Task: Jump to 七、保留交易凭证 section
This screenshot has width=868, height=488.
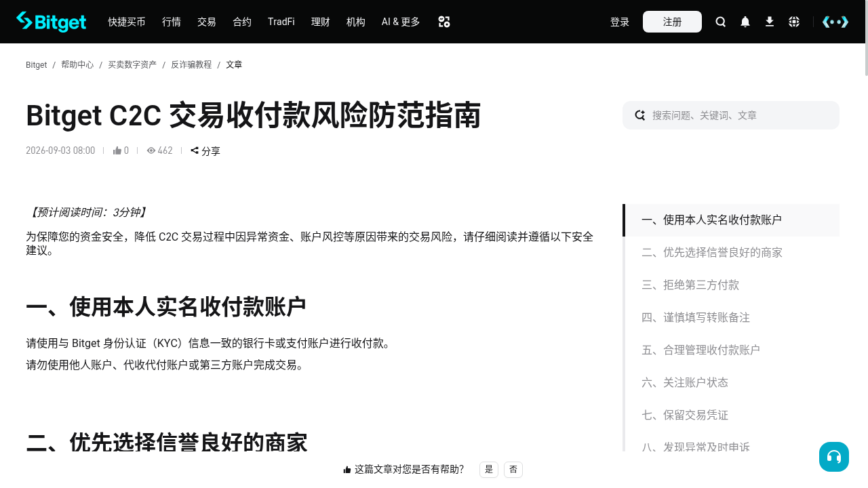Action: (x=731, y=415)
